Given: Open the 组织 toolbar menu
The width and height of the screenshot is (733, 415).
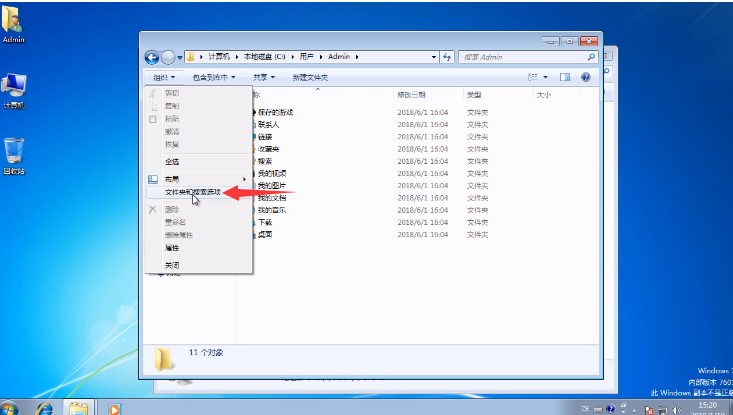Looking at the screenshot, I should [164, 77].
